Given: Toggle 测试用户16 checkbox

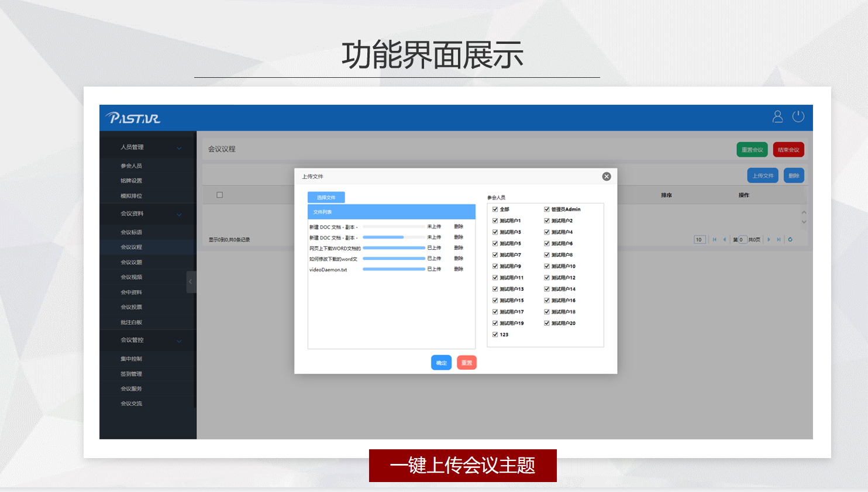Looking at the screenshot, I should point(546,300).
